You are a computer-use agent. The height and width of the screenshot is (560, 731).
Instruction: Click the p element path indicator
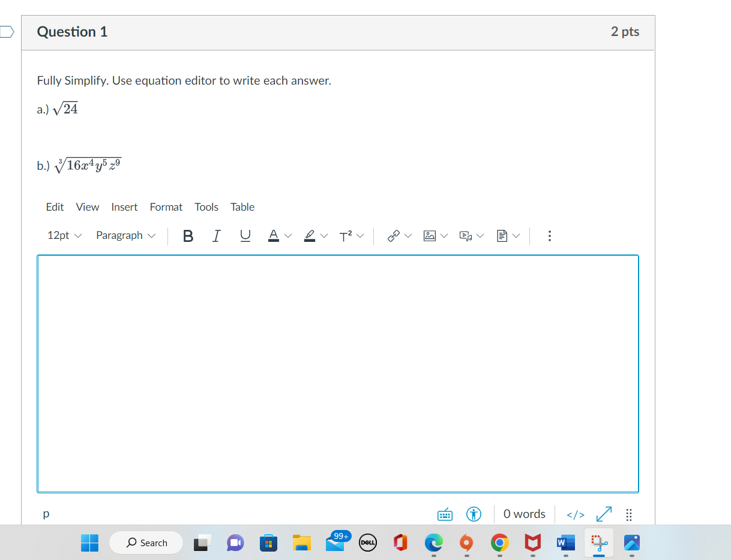tap(46, 514)
